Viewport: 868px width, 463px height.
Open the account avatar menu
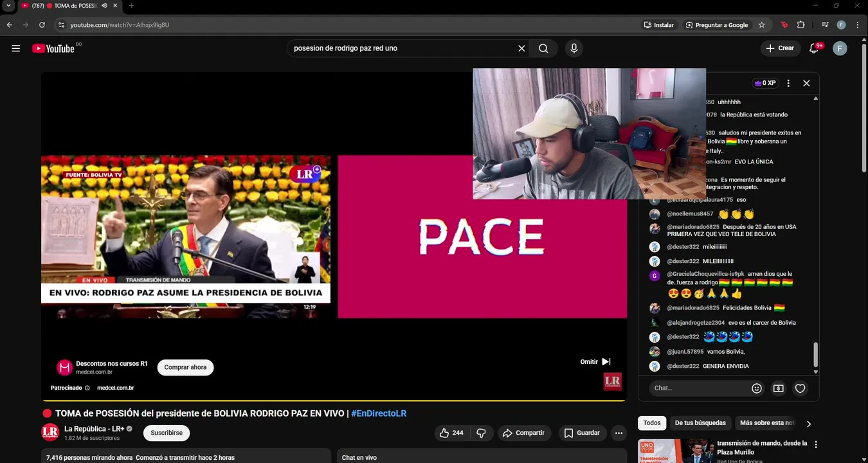point(840,48)
